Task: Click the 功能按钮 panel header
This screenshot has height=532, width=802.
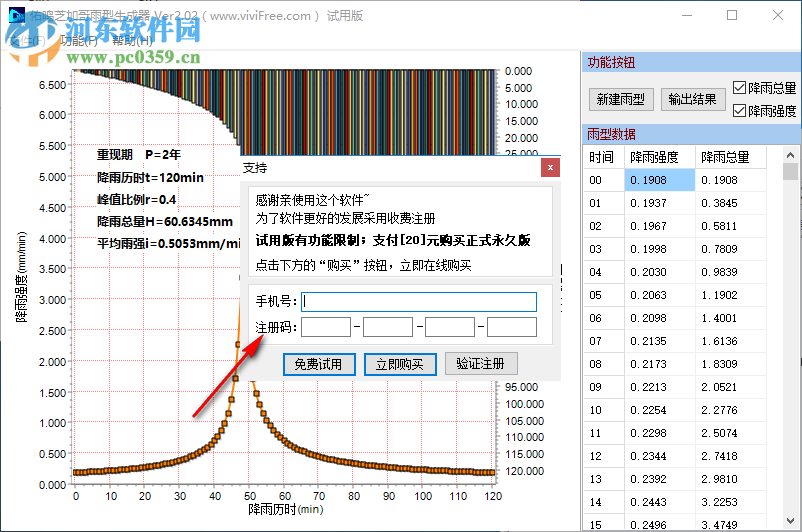Action: 692,62
